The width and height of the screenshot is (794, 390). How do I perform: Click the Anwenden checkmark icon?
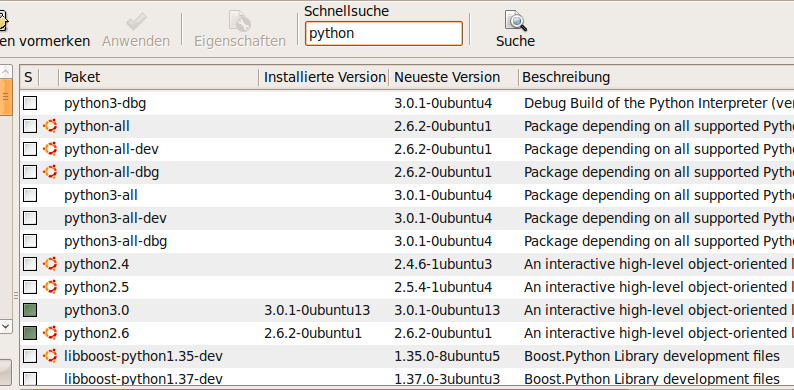[136, 21]
